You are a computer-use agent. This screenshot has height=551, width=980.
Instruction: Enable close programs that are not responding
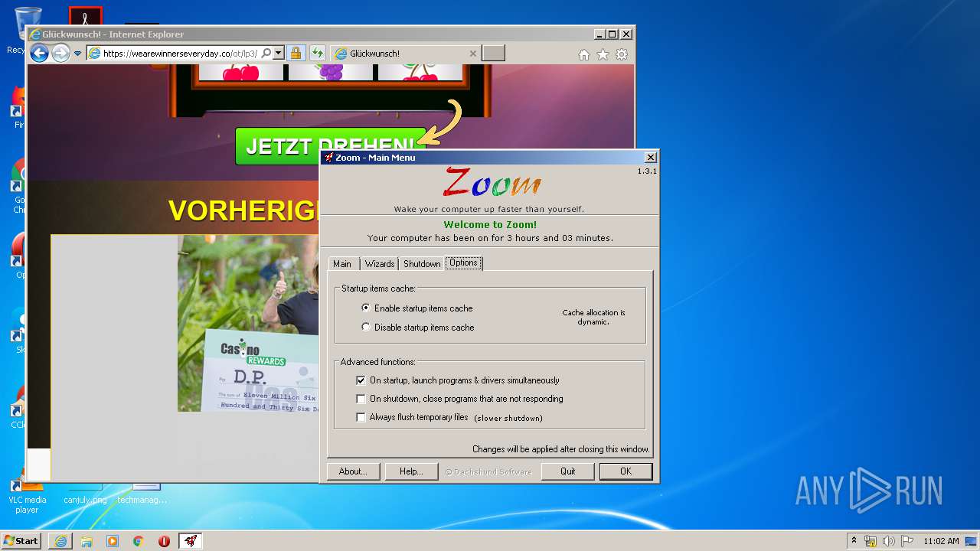coord(459,399)
